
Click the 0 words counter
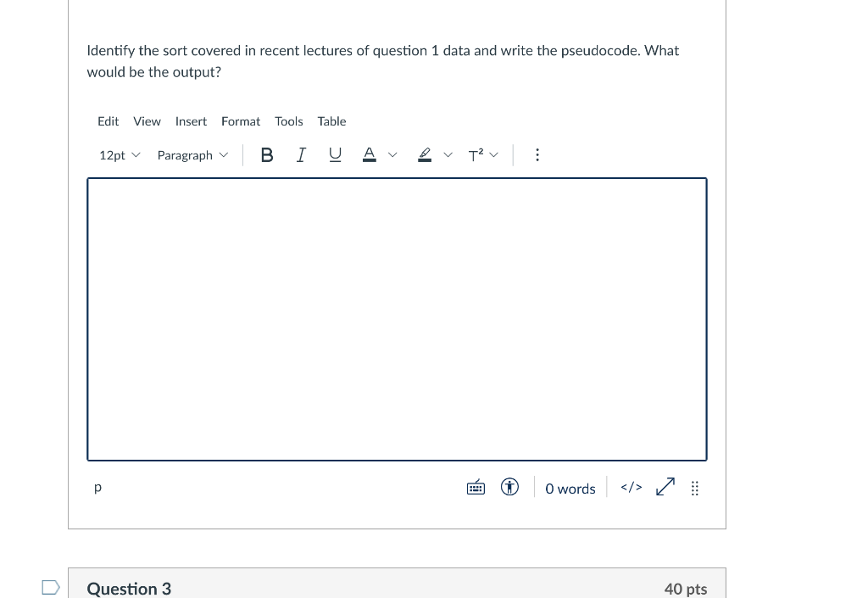click(570, 489)
